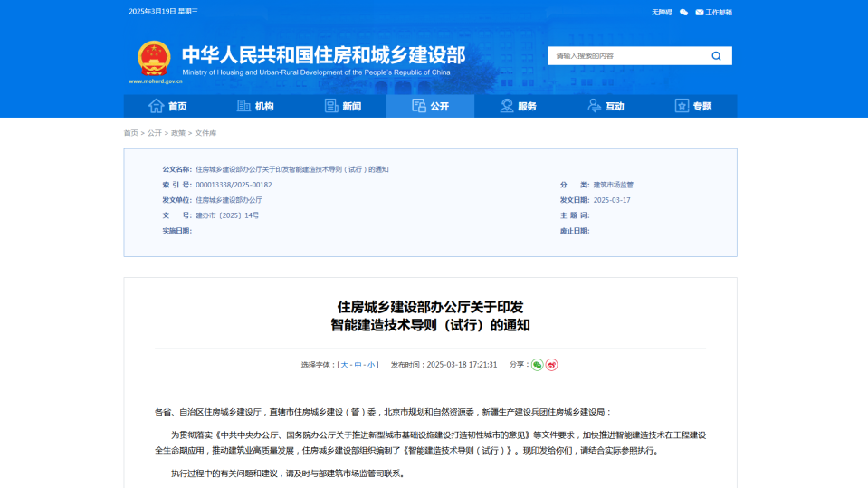Open the 互动 navigation tab
Viewport: 868px width, 488px height.
tap(606, 106)
